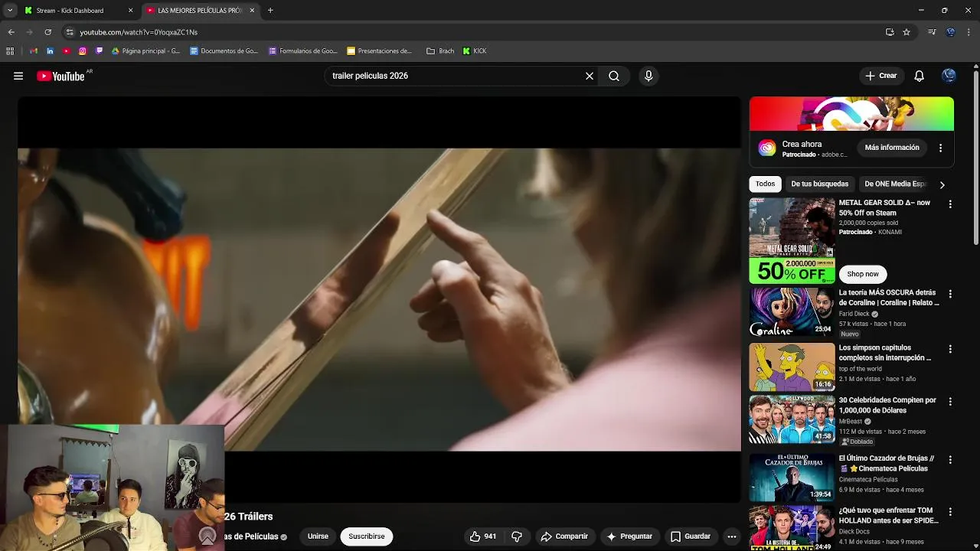The height and width of the screenshot is (551, 980).
Task: Click the Crear button
Action: pos(881,76)
